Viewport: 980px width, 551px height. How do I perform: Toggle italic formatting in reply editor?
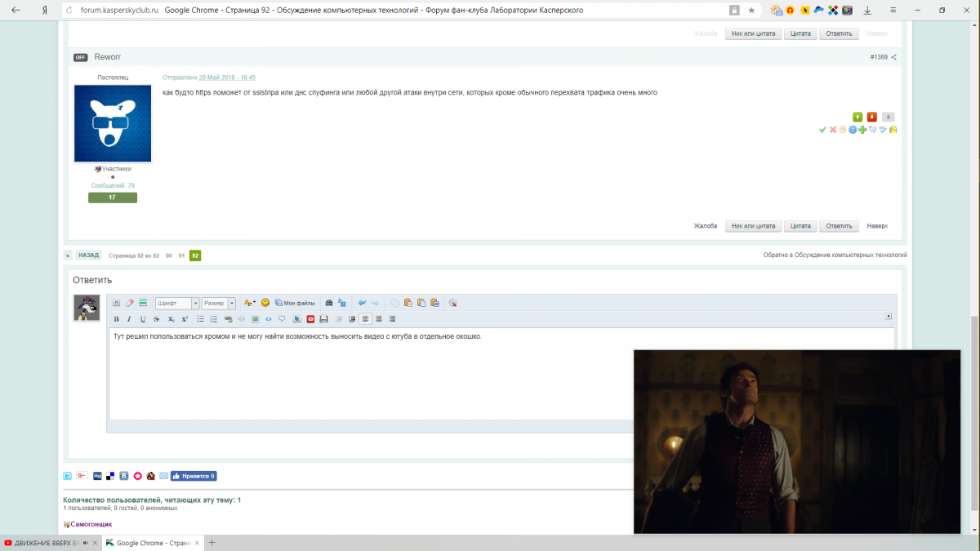pos(129,319)
